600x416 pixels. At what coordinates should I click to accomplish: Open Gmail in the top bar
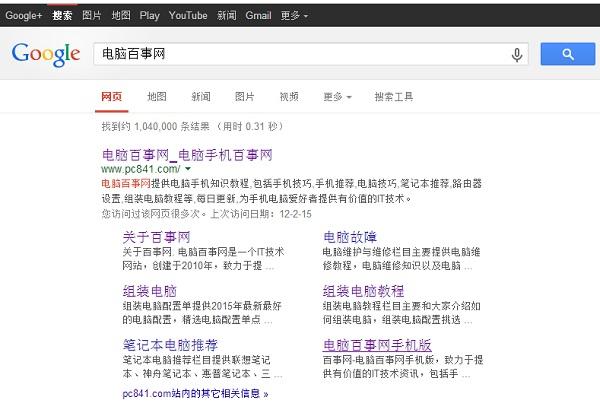click(258, 16)
